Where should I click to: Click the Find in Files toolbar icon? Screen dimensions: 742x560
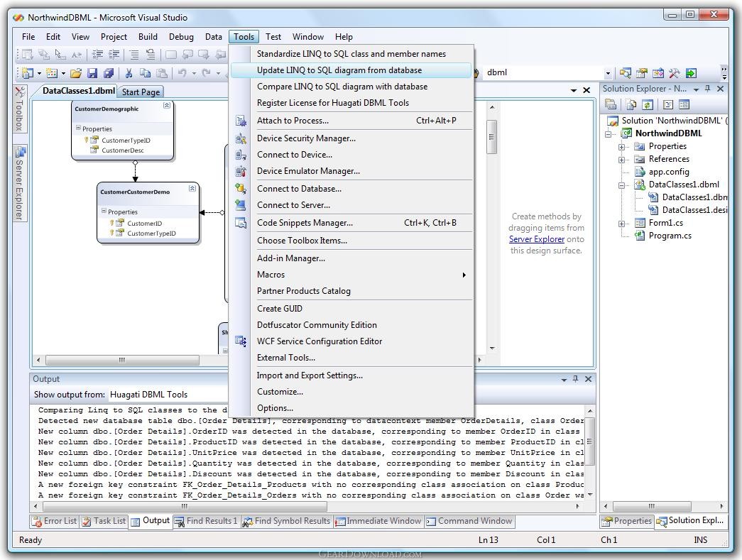click(x=625, y=73)
